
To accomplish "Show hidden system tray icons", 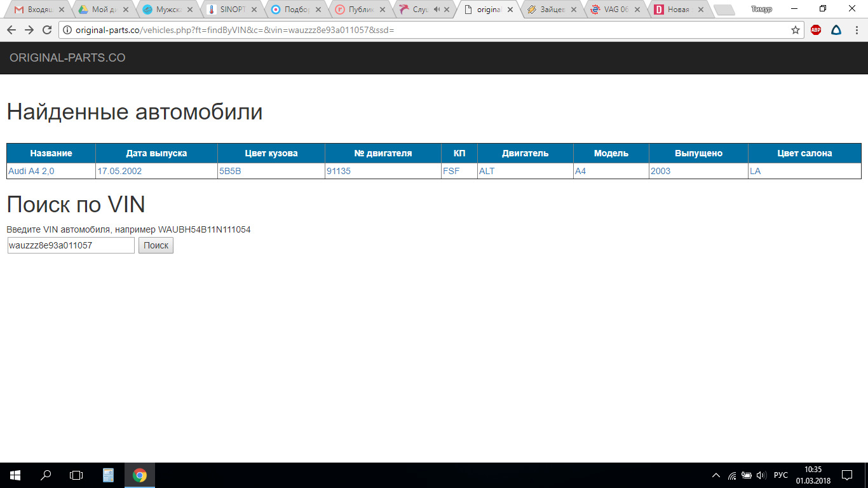I will [x=716, y=475].
